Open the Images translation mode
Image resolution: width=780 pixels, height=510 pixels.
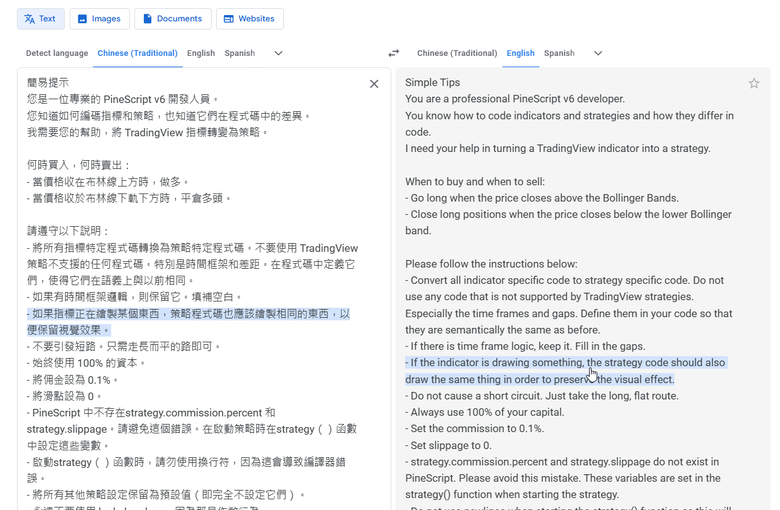(99, 19)
